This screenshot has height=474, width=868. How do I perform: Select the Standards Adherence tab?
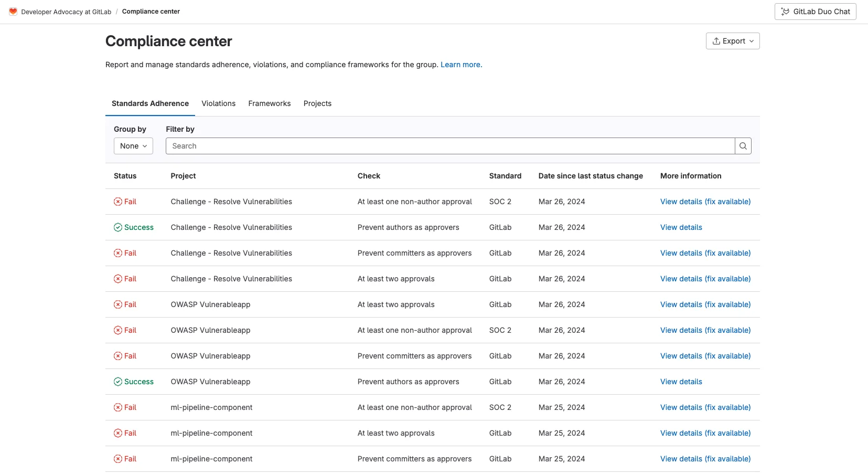(x=149, y=103)
